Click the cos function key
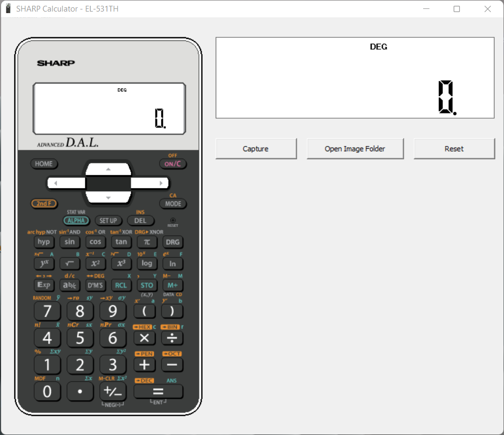 coord(96,242)
